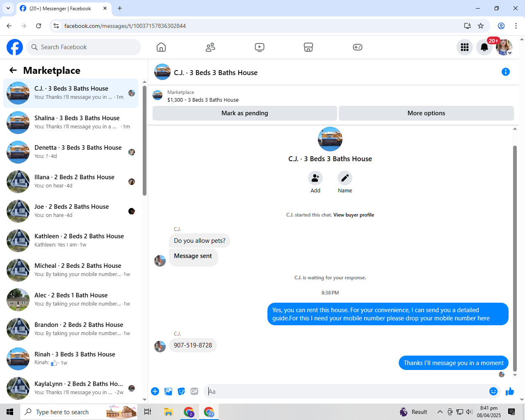Send a thumbs-up like

pyautogui.click(x=510, y=391)
